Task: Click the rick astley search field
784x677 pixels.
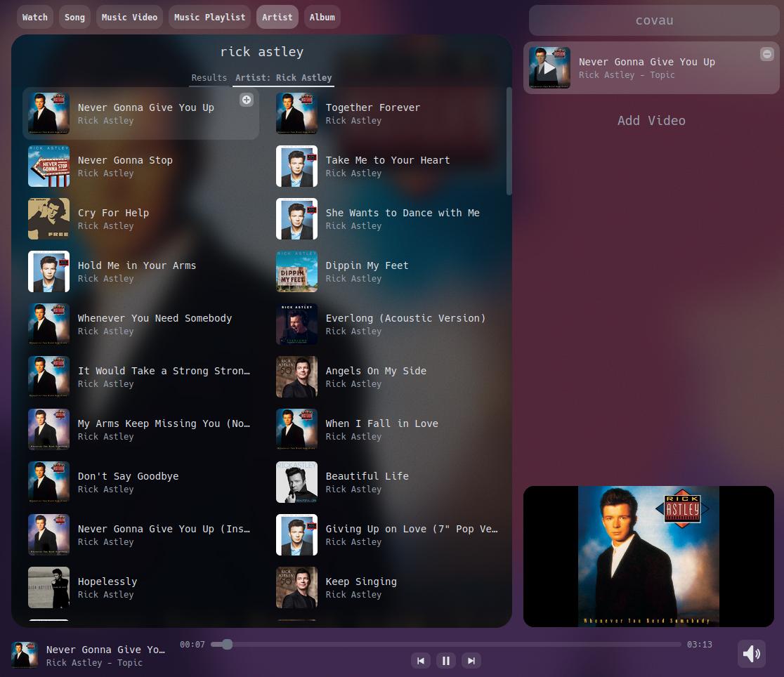Action: pyautogui.click(x=262, y=51)
